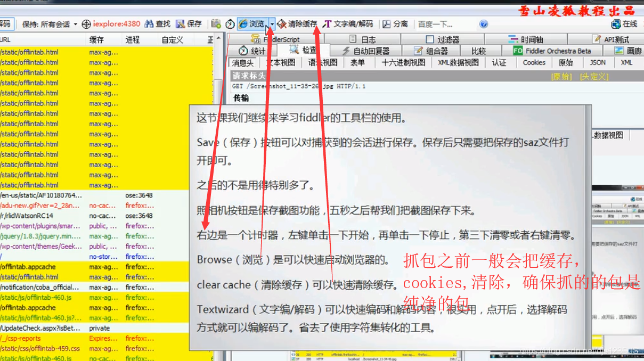Select the XML inspector tab

(626, 62)
